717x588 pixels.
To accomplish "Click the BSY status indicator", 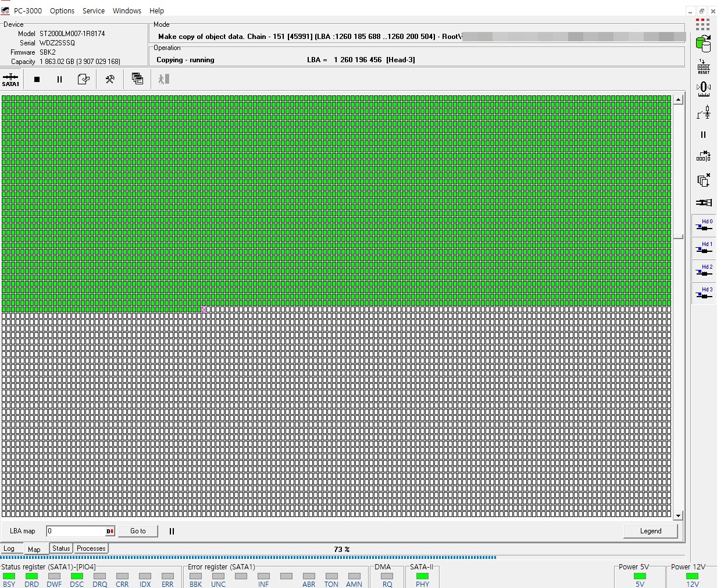I will point(9,576).
